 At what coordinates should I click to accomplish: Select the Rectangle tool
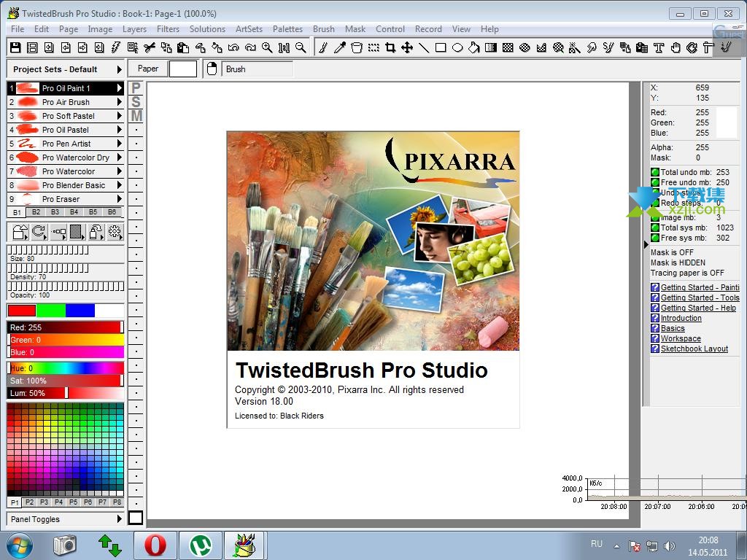[x=441, y=47]
